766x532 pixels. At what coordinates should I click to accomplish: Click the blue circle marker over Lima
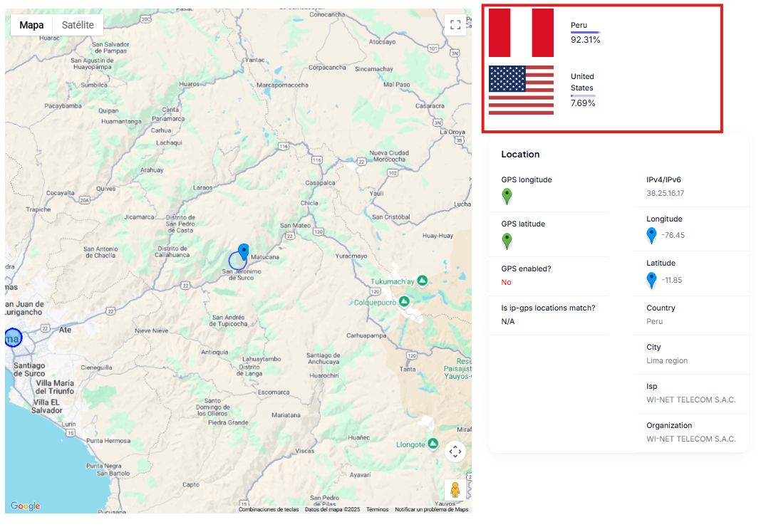click(13, 338)
